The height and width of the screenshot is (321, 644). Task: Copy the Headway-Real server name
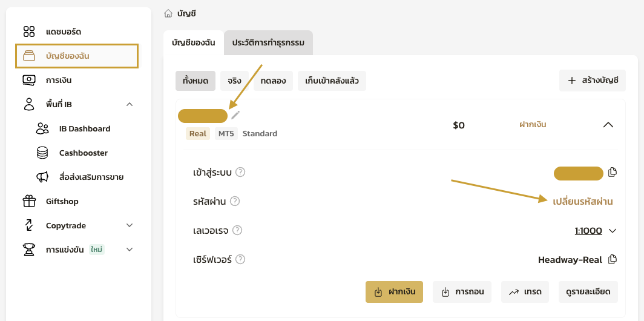click(613, 260)
